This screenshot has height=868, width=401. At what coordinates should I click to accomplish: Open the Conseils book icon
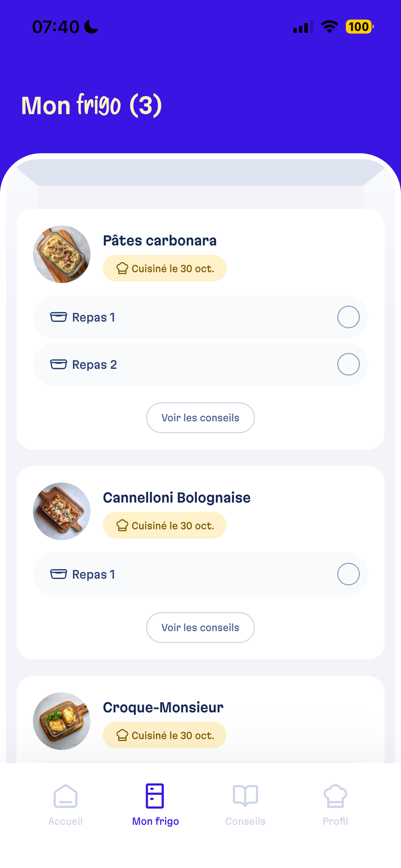(x=245, y=796)
